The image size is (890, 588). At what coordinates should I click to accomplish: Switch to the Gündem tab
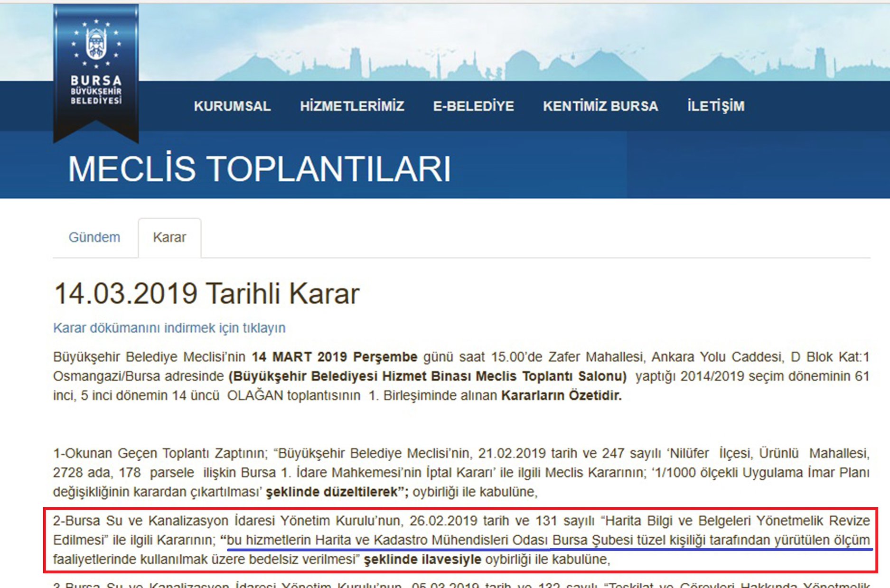pos(94,237)
